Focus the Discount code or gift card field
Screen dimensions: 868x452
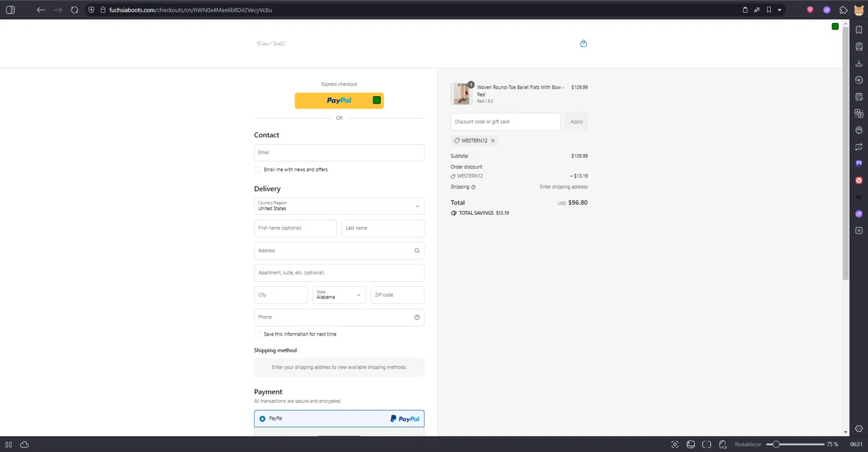(x=506, y=122)
